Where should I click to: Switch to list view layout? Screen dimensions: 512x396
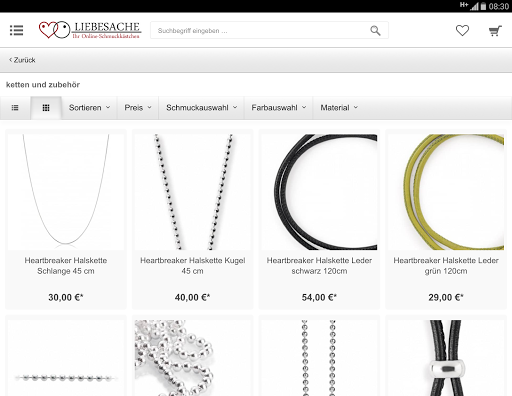point(15,108)
